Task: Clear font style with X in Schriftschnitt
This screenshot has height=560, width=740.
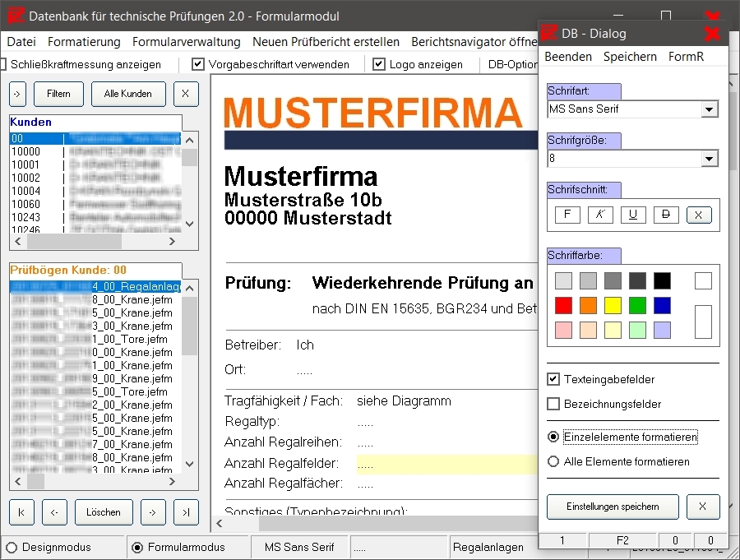Action: (x=699, y=215)
